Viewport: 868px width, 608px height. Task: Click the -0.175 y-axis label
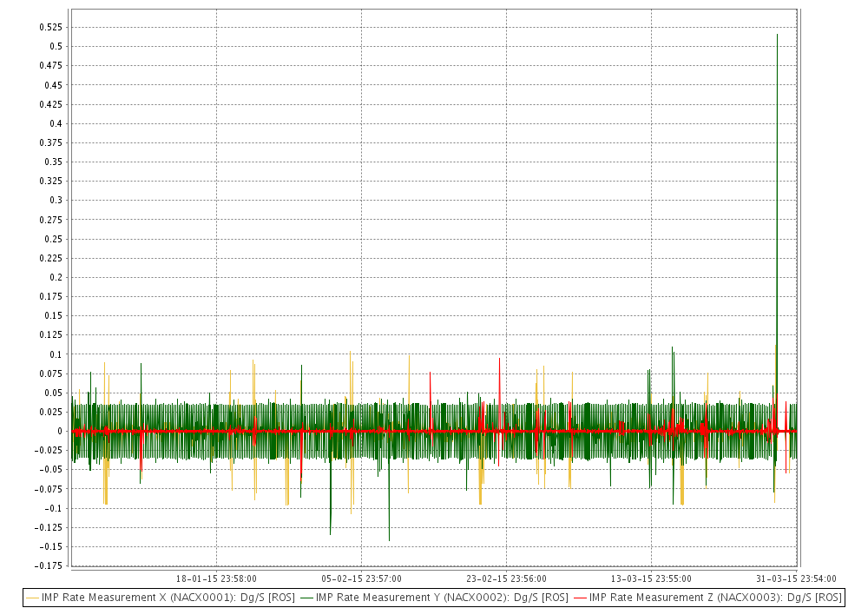coord(48,566)
